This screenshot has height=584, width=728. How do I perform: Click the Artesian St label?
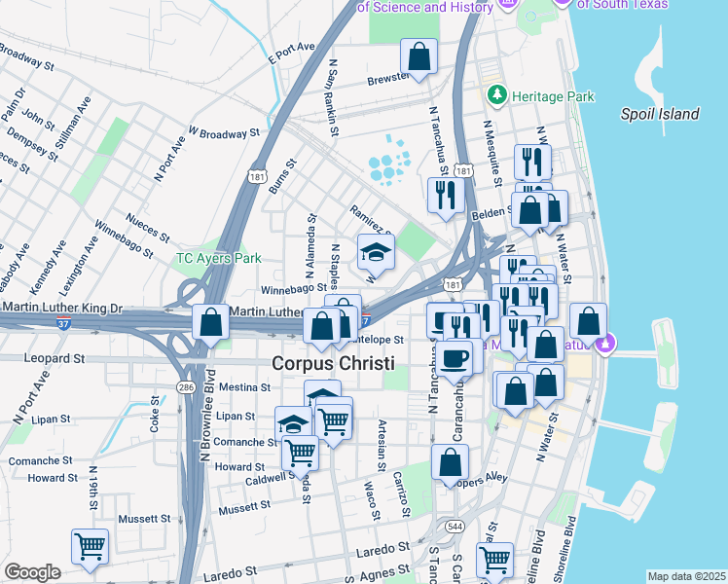(x=382, y=446)
